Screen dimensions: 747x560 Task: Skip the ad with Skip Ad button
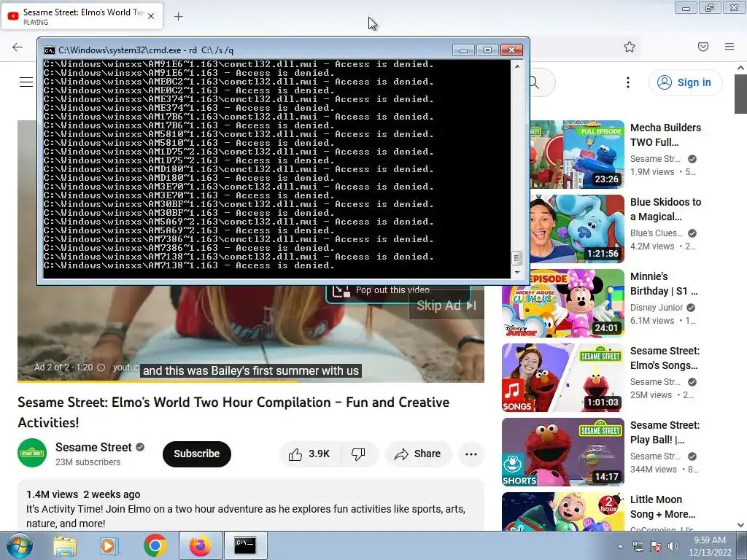coord(446,306)
